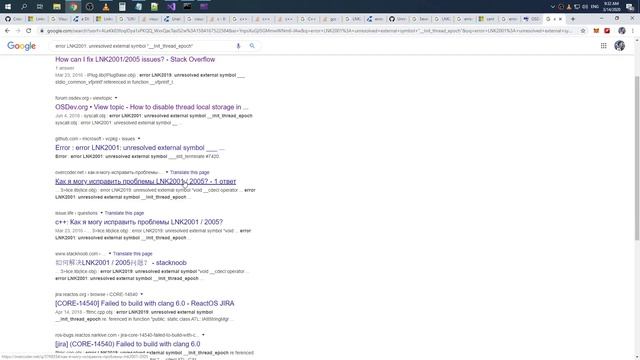Open 'Error : error LNK2001' GitHub result
640x360 pixels.
(x=140, y=148)
